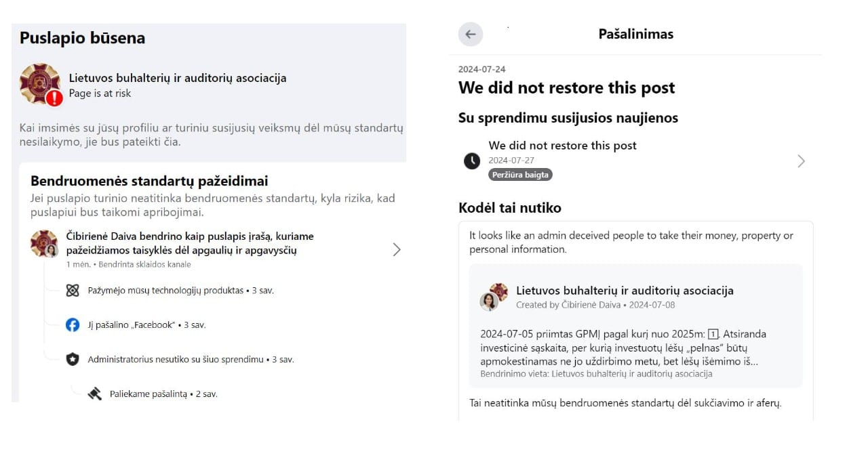Click the violation entry avatar thumbnail

click(x=44, y=244)
